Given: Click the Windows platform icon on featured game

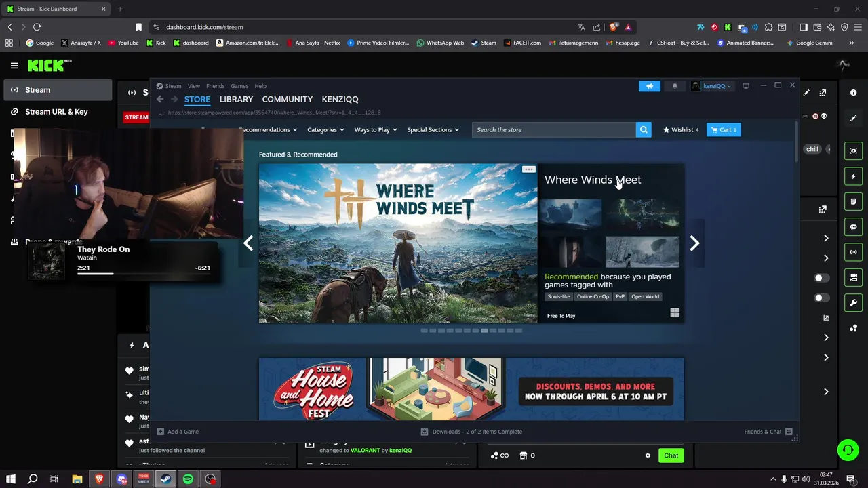Looking at the screenshot, I should coord(675,313).
